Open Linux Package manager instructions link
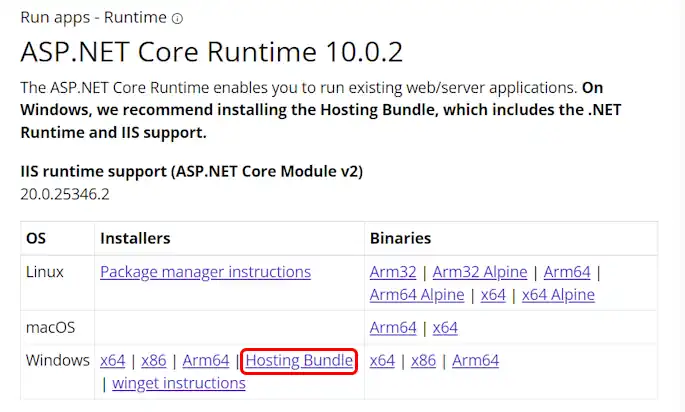 click(x=205, y=271)
